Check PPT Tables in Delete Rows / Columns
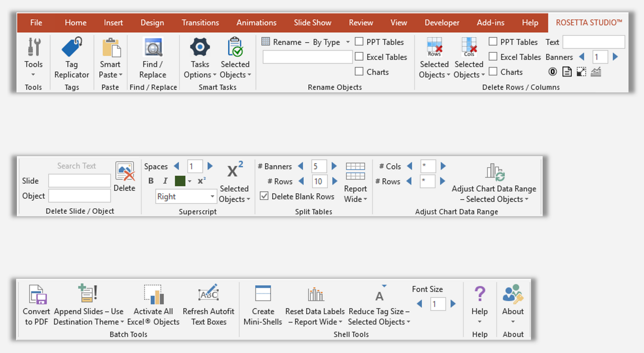 coord(493,42)
